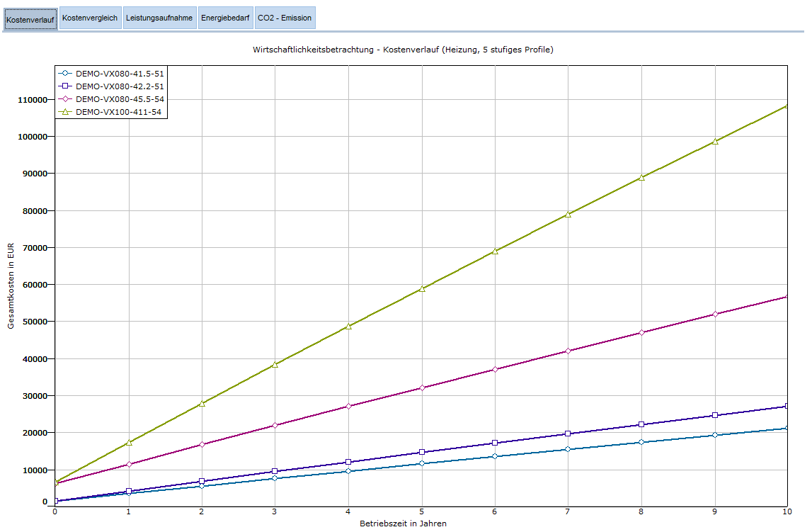Click the diamond marker icon in the legend
Screen dimensions: 812x532
click(x=65, y=99)
